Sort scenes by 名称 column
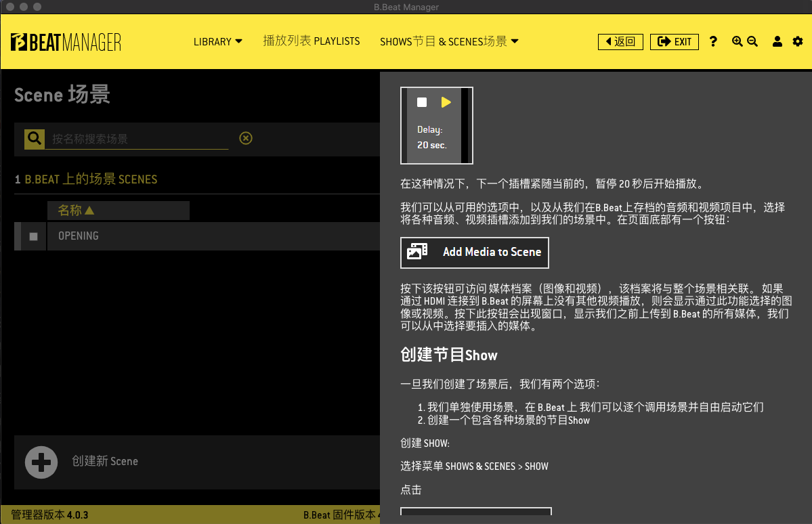This screenshot has width=812, height=524. click(x=118, y=211)
